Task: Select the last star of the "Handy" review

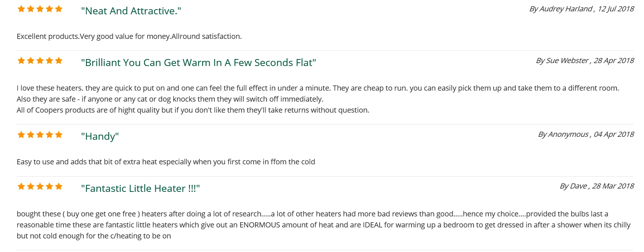Action: pos(59,135)
